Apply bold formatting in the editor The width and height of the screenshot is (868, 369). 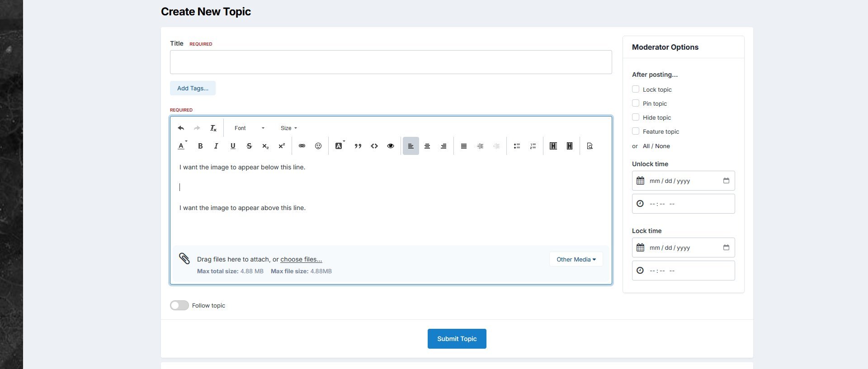200,146
